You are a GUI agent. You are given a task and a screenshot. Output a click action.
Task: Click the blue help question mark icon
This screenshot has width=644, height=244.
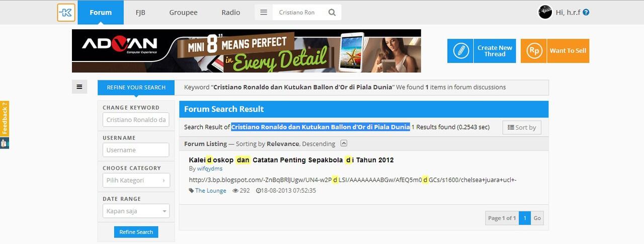pyautogui.click(x=586, y=12)
